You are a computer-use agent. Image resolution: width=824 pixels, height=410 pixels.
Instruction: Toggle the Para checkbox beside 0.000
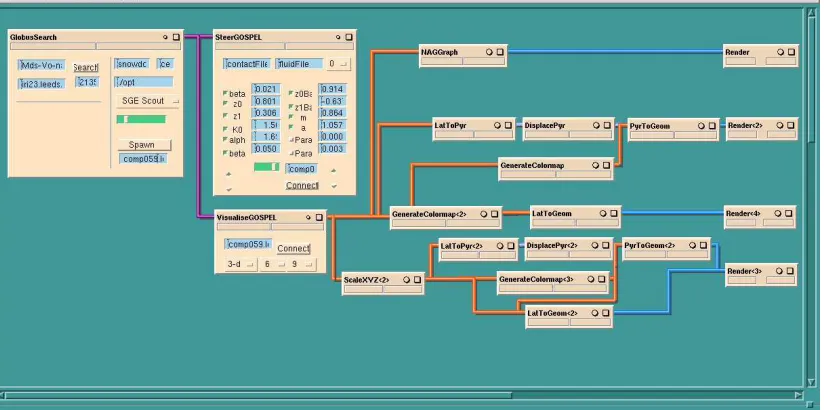pyautogui.click(x=291, y=140)
